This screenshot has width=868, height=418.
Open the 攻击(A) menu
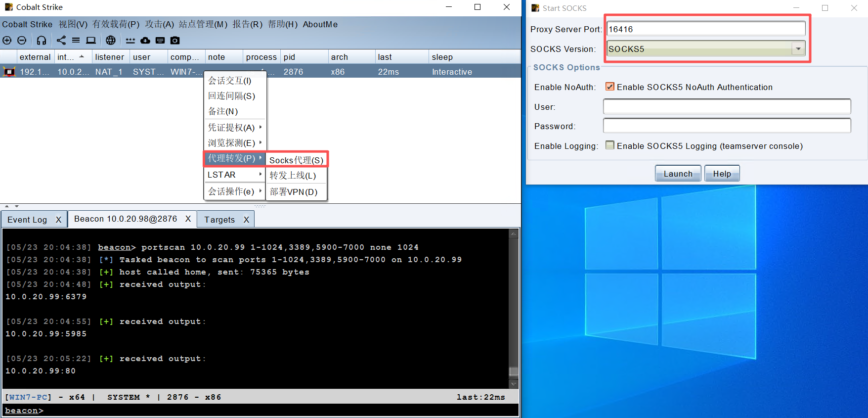tap(159, 24)
